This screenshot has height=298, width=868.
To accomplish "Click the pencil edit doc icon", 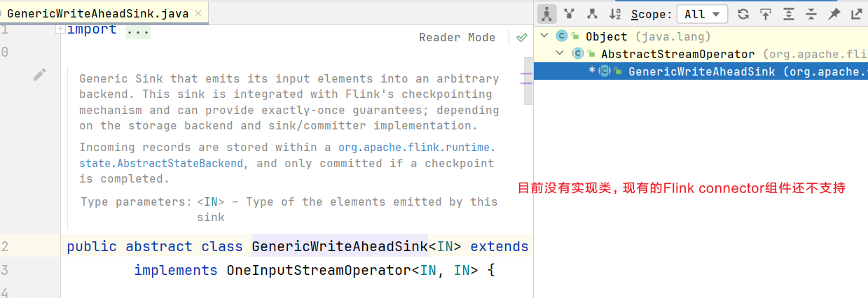I will [40, 74].
